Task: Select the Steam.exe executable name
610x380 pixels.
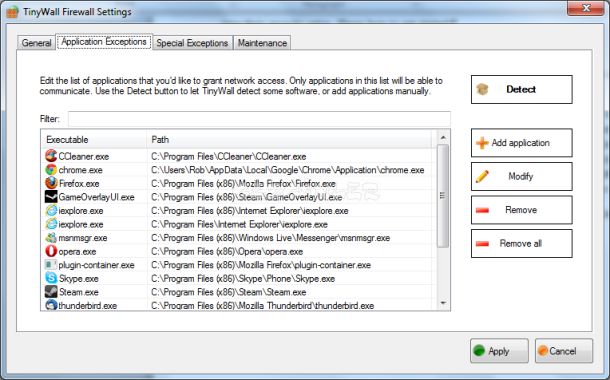Action: [x=79, y=292]
